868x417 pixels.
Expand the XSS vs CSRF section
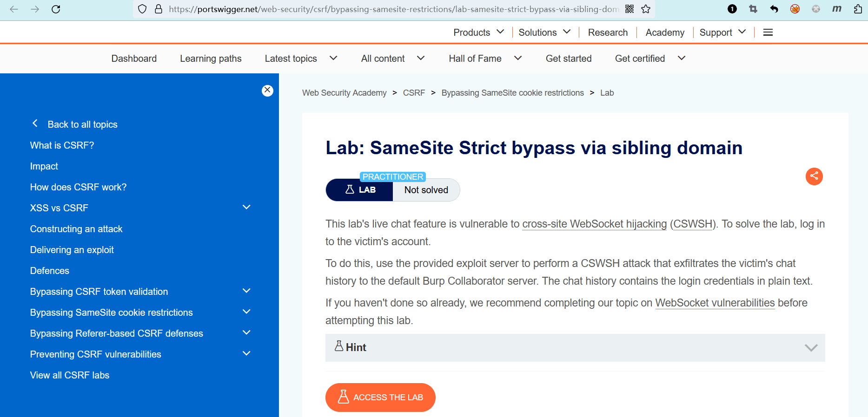[246, 207]
